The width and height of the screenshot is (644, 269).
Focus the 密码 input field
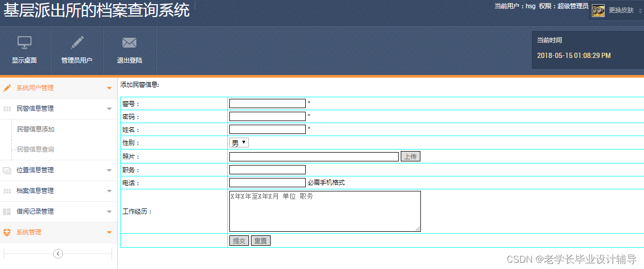click(x=268, y=116)
